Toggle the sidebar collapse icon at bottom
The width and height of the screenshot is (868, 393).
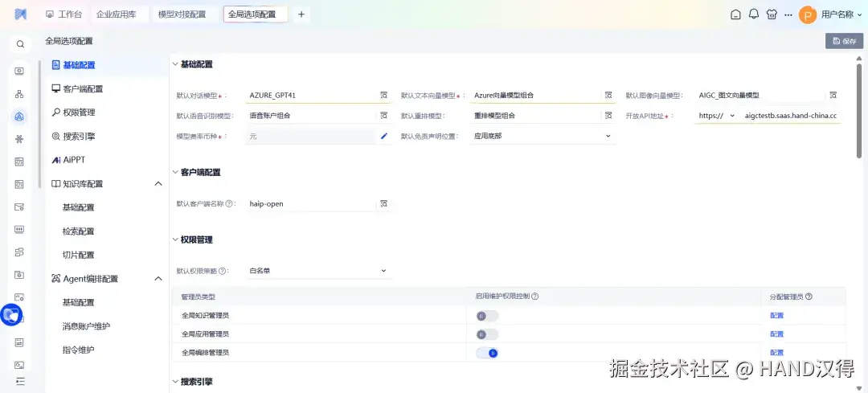[x=20, y=382]
